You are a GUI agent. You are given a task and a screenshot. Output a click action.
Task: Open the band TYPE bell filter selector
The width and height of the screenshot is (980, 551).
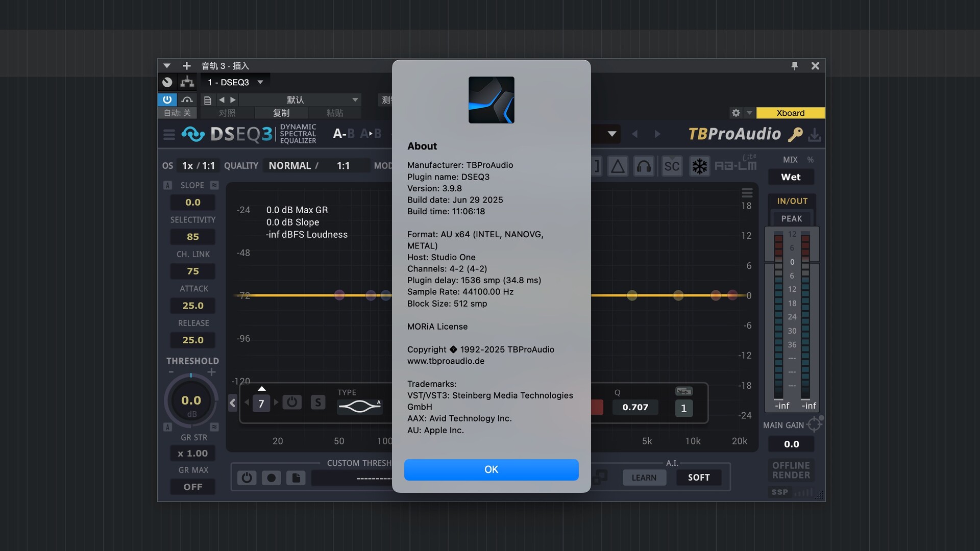click(x=360, y=407)
